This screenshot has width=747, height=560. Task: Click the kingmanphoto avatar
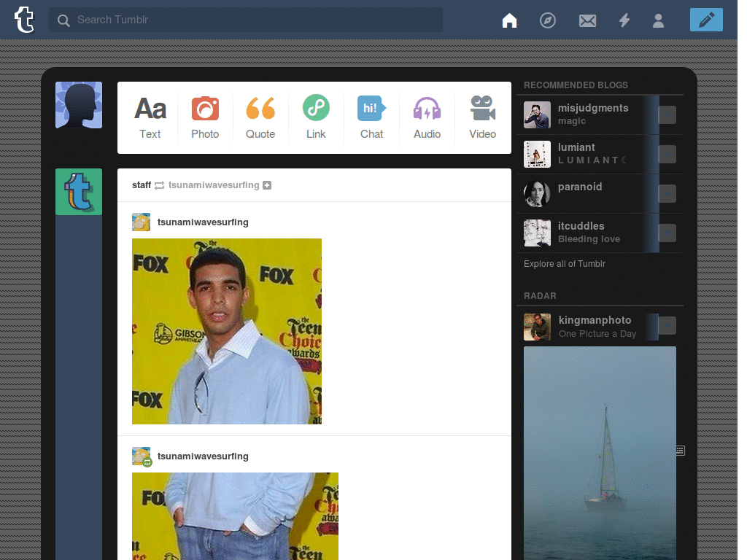pyautogui.click(x=537, y=327)
